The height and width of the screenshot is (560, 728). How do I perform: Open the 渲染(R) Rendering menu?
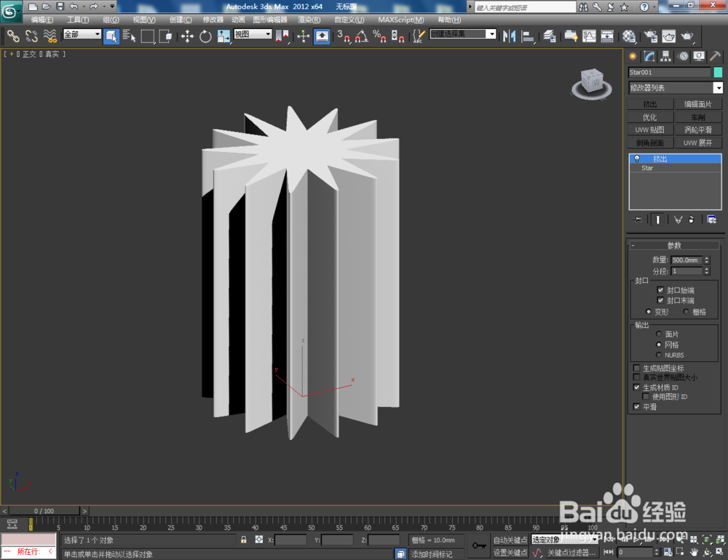click(x=309, y=20)
